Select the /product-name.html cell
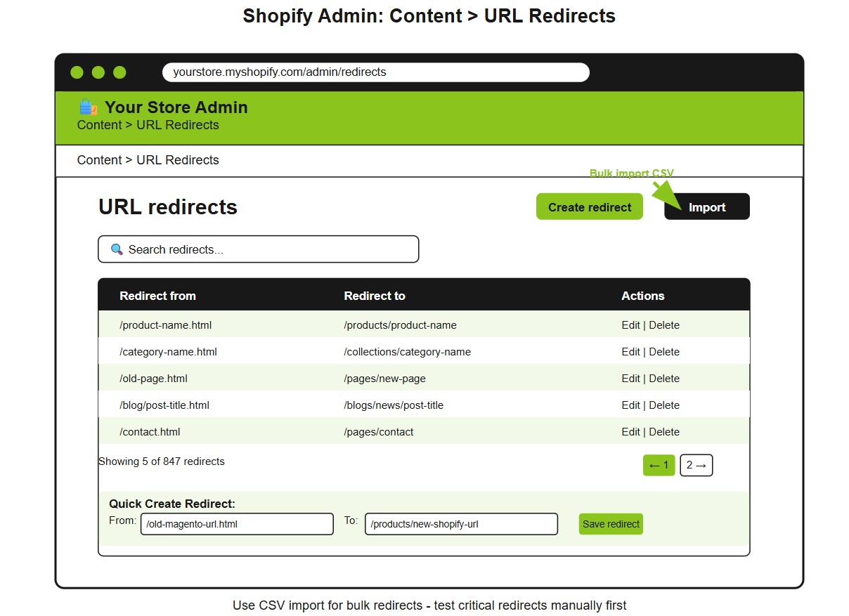The height and width of the screenshot is (616, 849). coord(165,325)
